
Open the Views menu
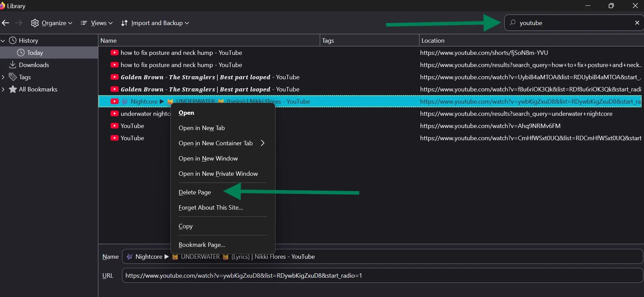pyautogui.click(x=97, y=23)
